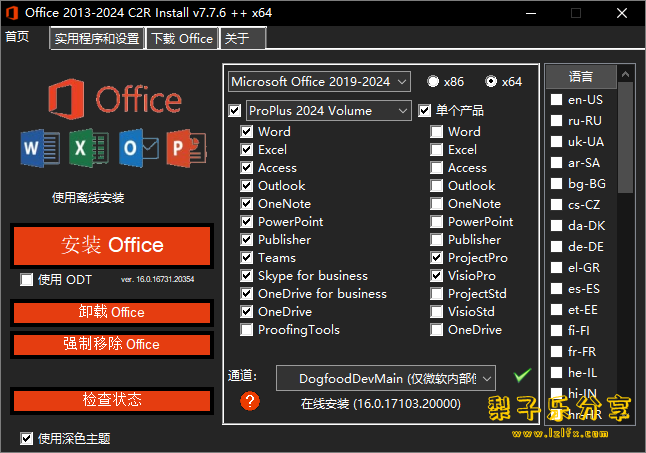Click the large orange Office logo
This screenshot has height=453, width=646.
(x=115, y=99)
